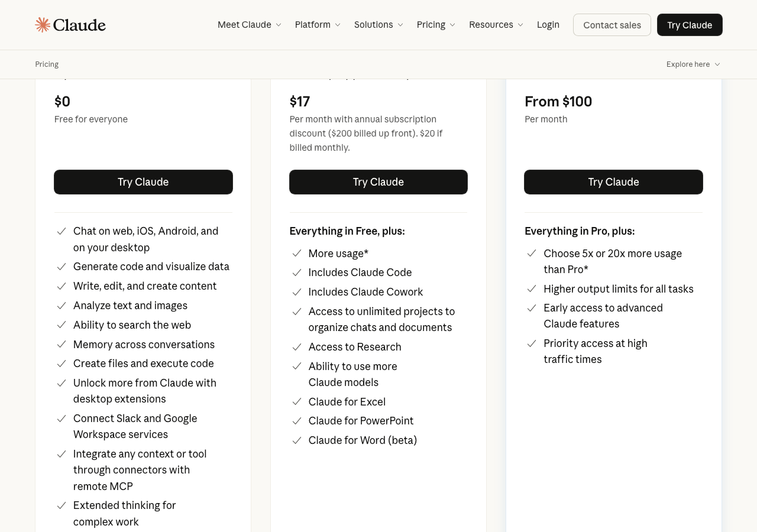Click checkmark icon beside Claude for PowerPoint
Screen dimensions: 757x532
[x=297, y=421]
